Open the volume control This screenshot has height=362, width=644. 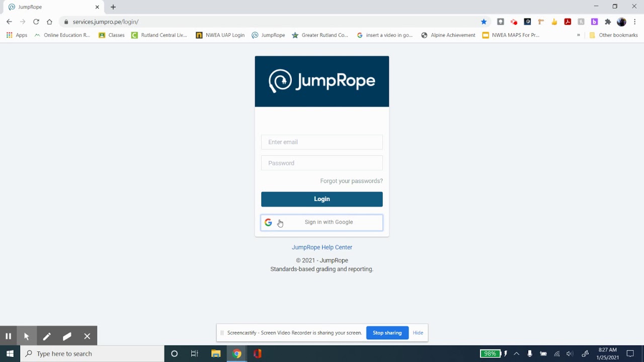[x=570, y=354]
